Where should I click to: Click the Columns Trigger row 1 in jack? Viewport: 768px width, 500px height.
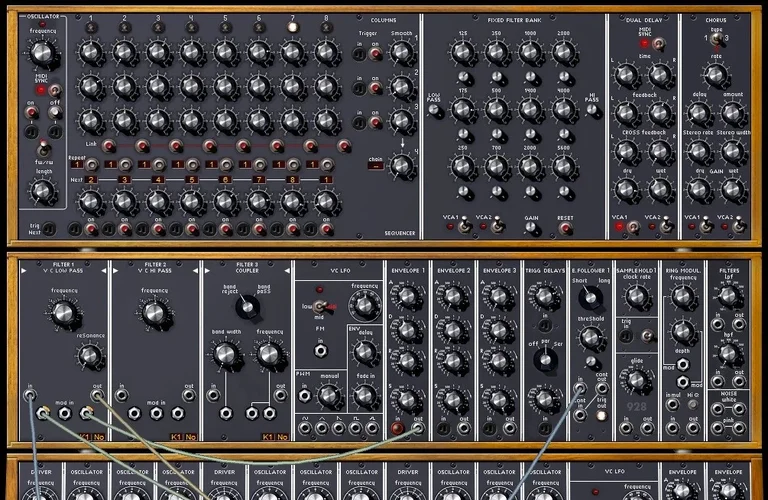[x=359, y=54]
